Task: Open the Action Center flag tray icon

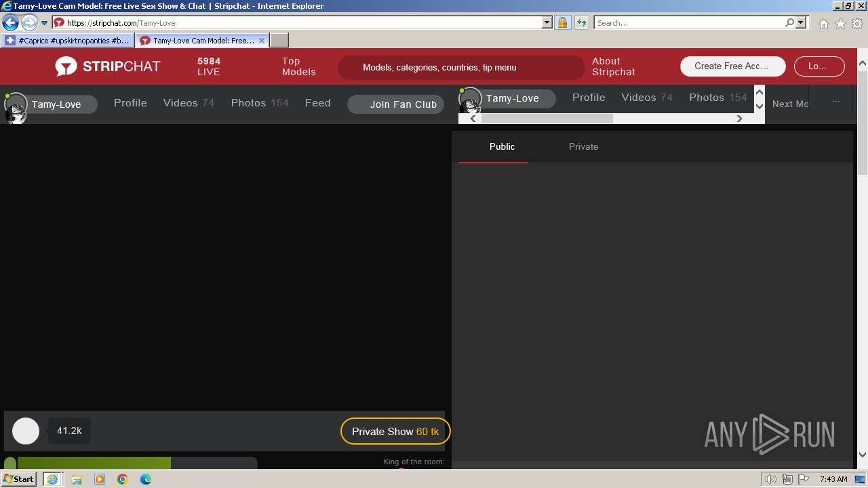Action: point(802,479)
